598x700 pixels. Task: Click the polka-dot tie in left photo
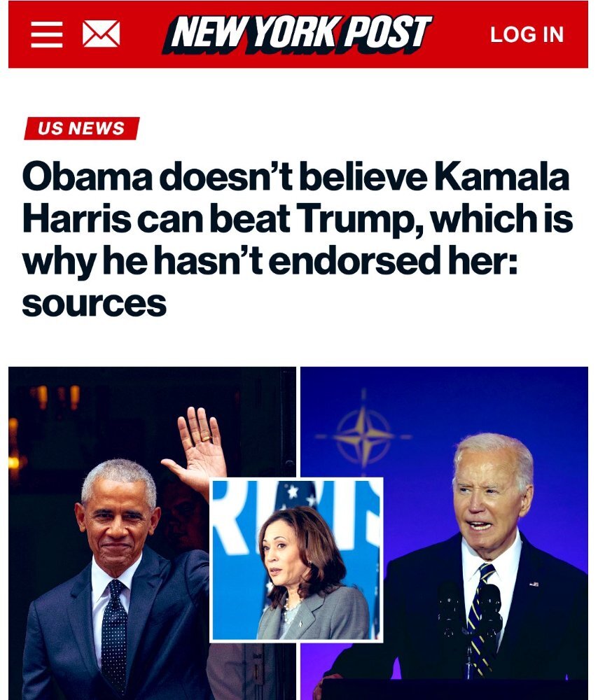point(114,634)
